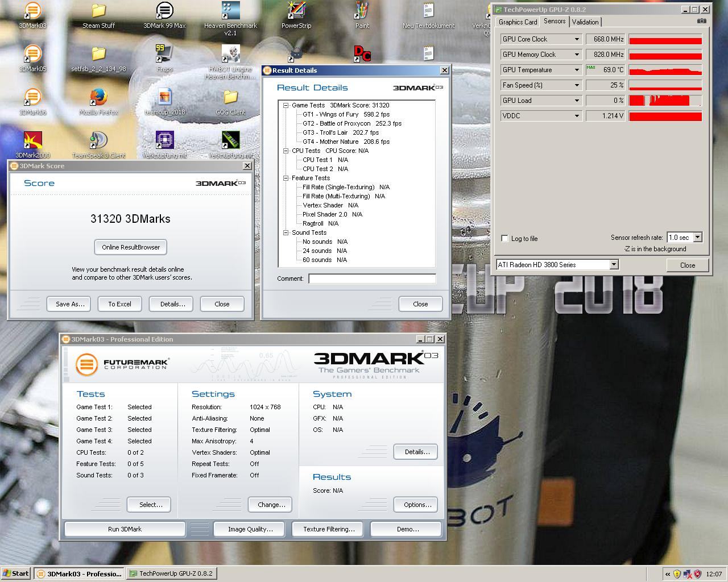The width and height of the screenshot is (728, 582).
Task: Collapse the Sound Tests tree node
Action: coord(286,232)
